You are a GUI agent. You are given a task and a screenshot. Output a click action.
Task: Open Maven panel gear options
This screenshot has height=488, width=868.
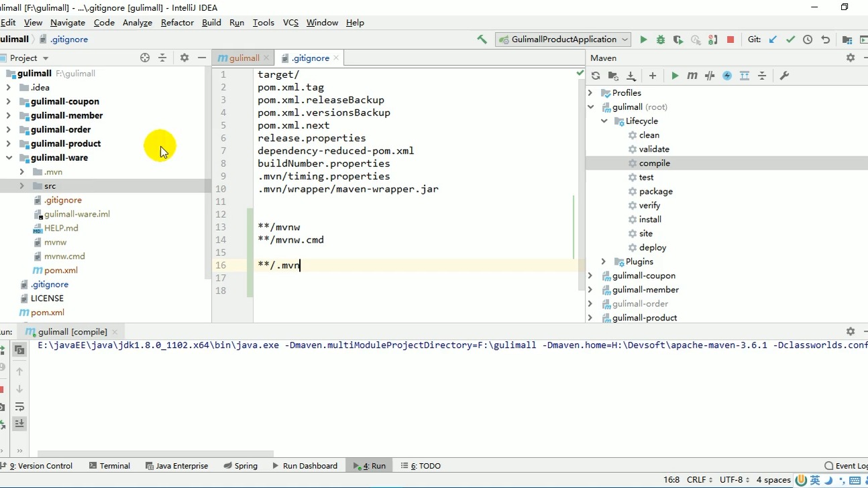click(x=851, y=58)
